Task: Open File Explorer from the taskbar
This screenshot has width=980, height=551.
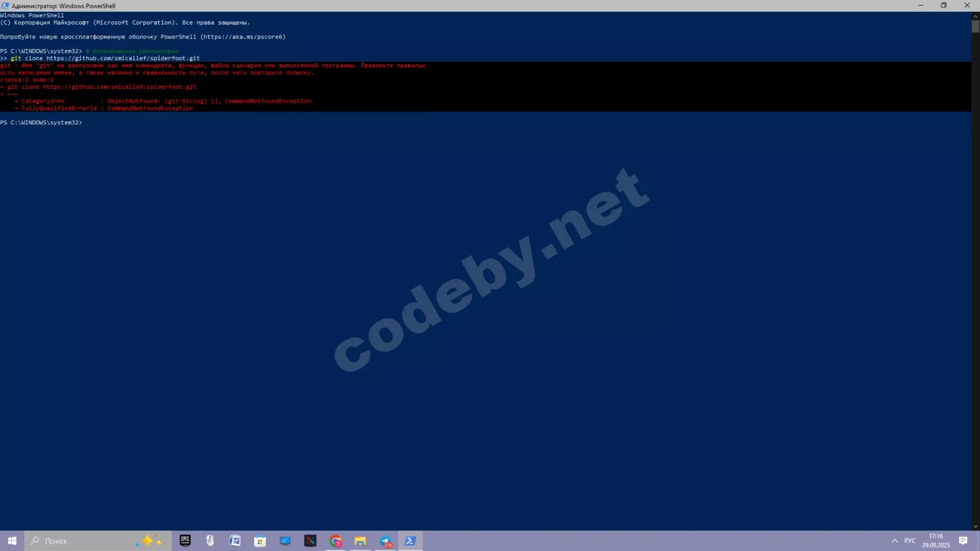Action: (360, 541)
